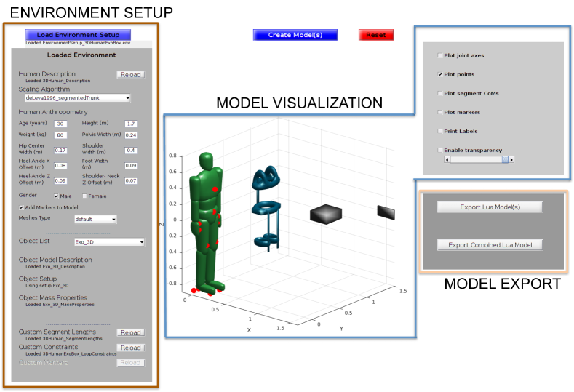
Task: Uncheck Add Markers to Model
Action: coord(21,207)
